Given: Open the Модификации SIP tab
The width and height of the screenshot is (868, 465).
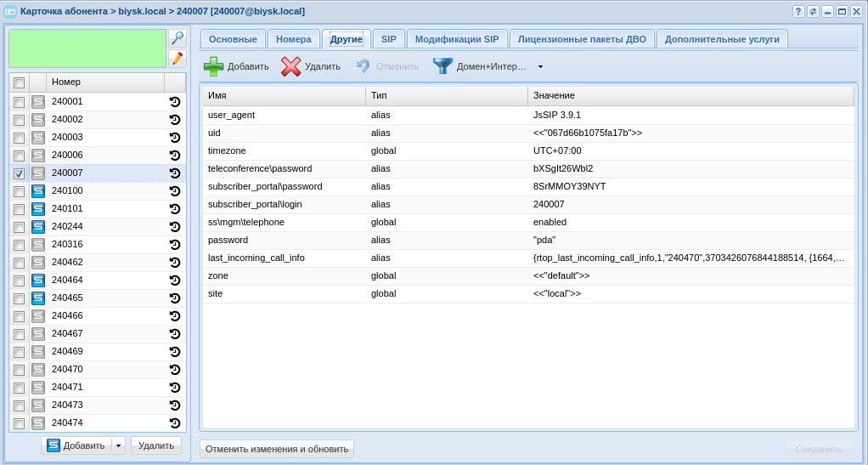Looking at the screenshot, I should (x=457, y=39).
